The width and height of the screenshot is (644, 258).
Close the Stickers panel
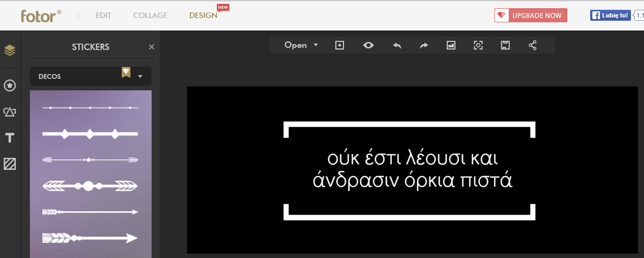tap(152, 47)
